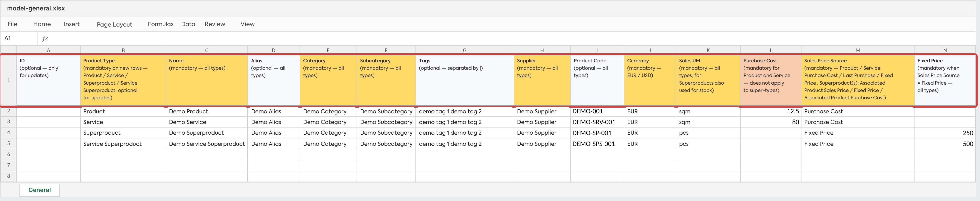Viewport: 980px width, 201px height.
Task: Open the Formulas menu
Action: 160,24
